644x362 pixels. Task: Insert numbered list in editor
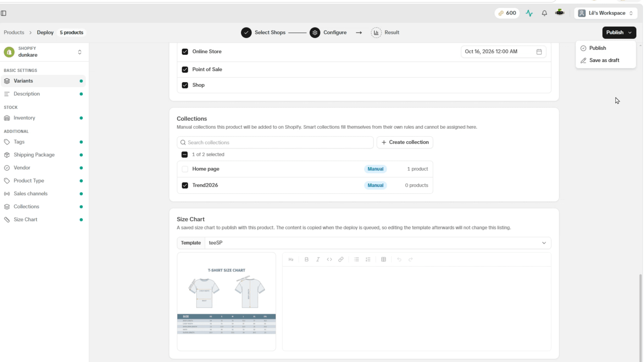368,260
